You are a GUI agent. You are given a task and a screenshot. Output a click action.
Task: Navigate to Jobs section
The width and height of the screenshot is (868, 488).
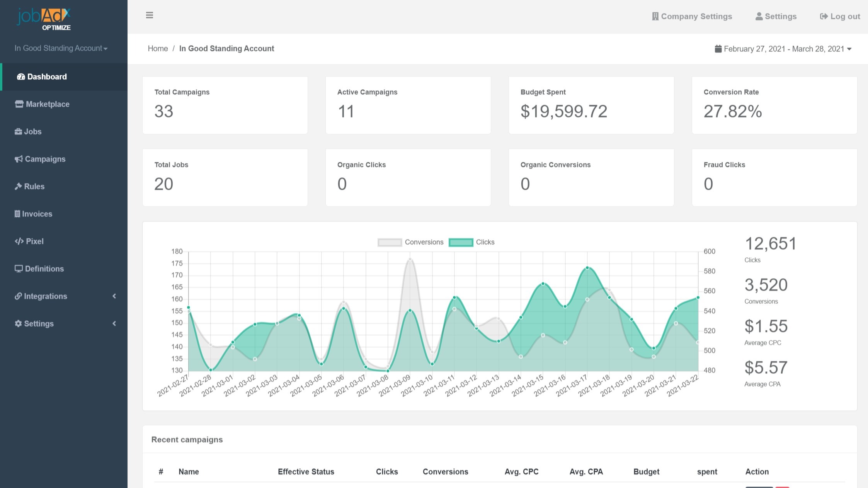(x=32, y=131)
